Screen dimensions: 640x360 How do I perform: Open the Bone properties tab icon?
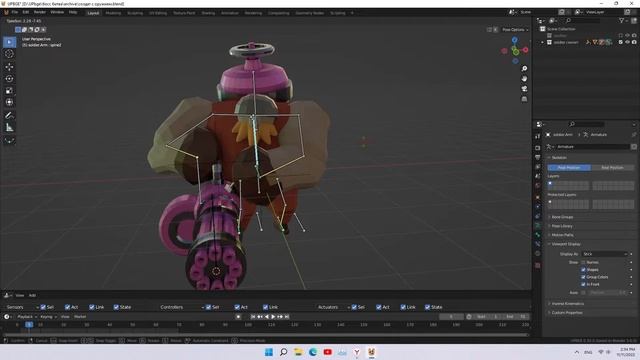coord(538,235)
